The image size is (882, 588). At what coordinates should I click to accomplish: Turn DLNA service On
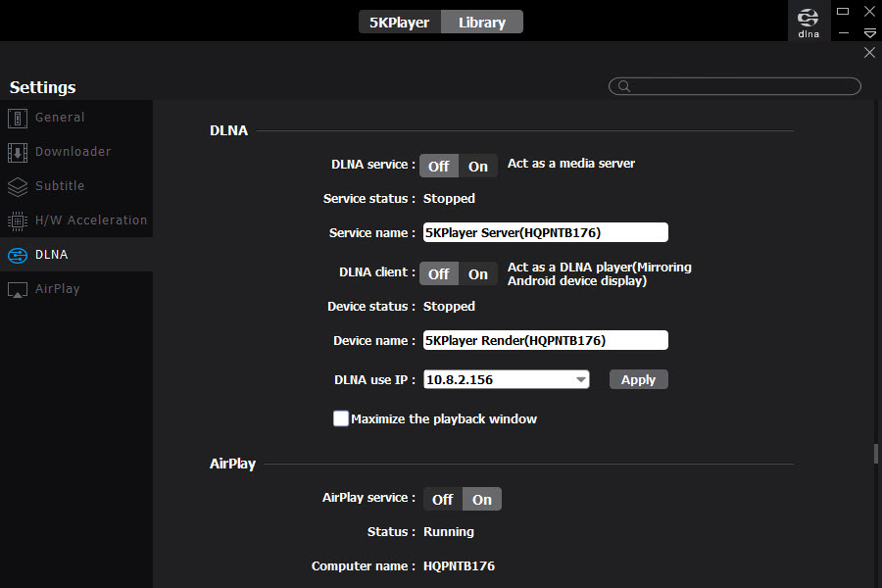tap(478, 166)
